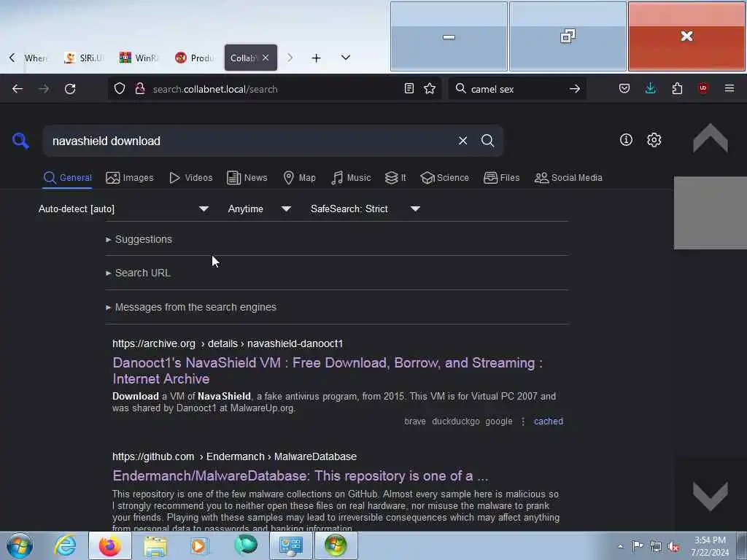
Task: Click the insecure connection padlock icon
Action: pos(139,88)
